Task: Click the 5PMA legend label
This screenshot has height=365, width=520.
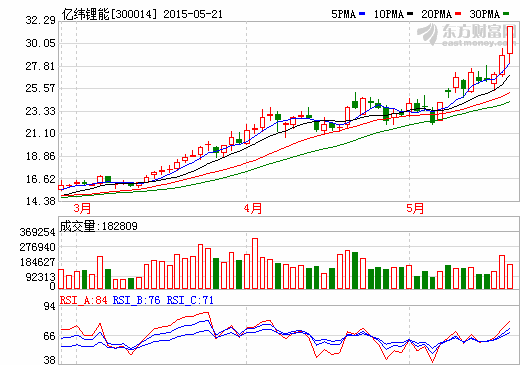Action: coord(343,14)
